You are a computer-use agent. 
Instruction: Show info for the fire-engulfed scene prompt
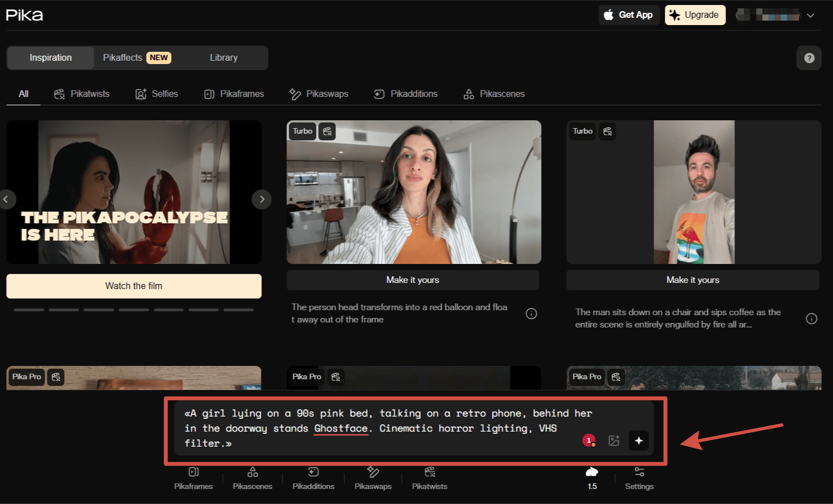click(x=812, y=319)
